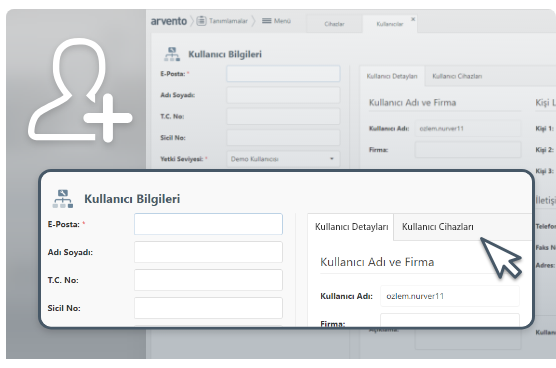Click the arvento logo
Screen dimensions: 556x368
coord(169,21)
